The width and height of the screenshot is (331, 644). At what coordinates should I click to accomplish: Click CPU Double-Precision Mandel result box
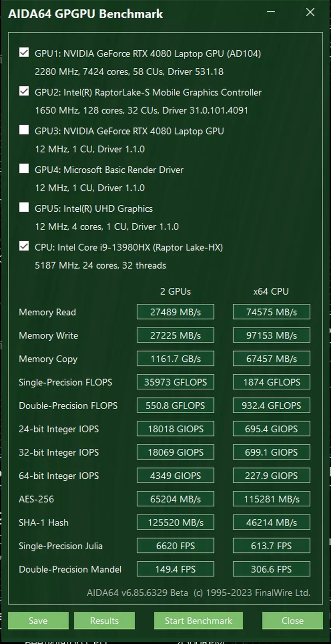pos(271,569)
